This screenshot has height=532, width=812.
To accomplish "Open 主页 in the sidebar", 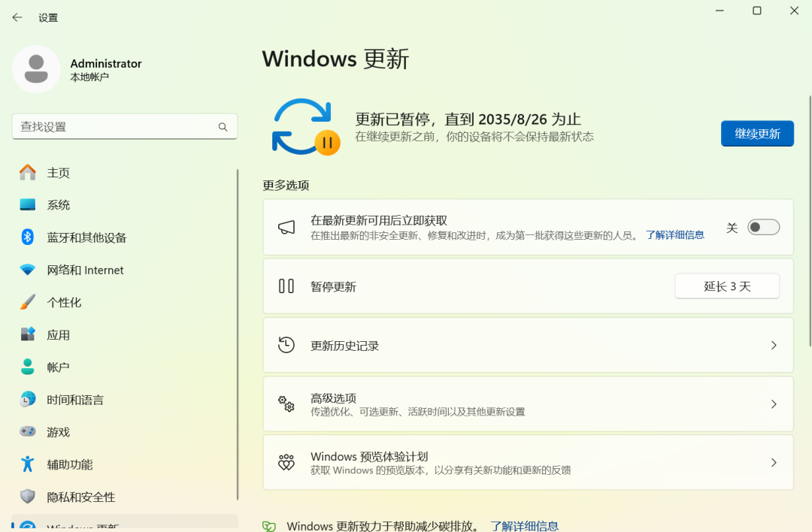I will 124,172.
